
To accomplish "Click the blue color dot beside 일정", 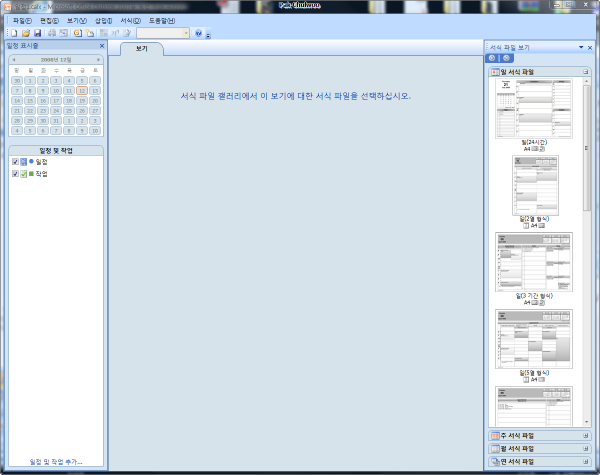I will (31, 162).
